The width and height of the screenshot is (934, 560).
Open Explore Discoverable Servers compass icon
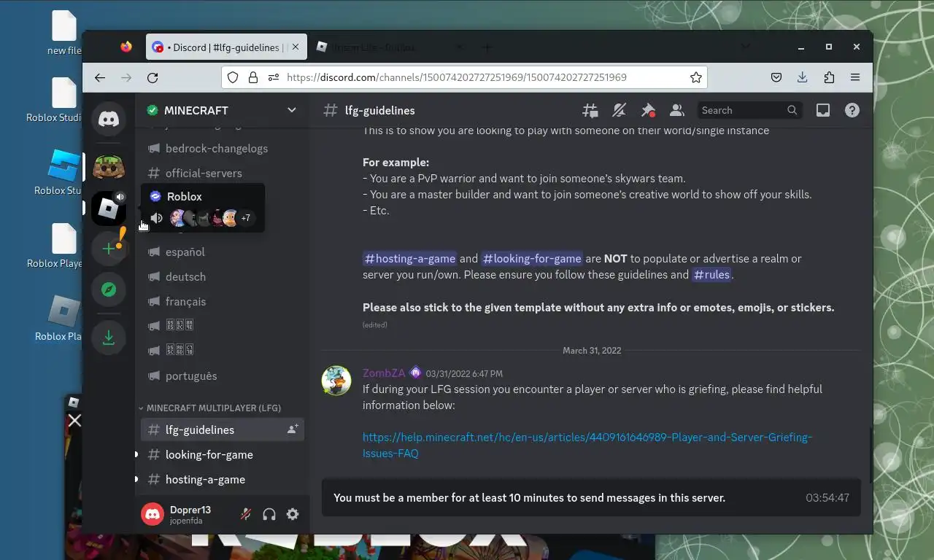109,289
